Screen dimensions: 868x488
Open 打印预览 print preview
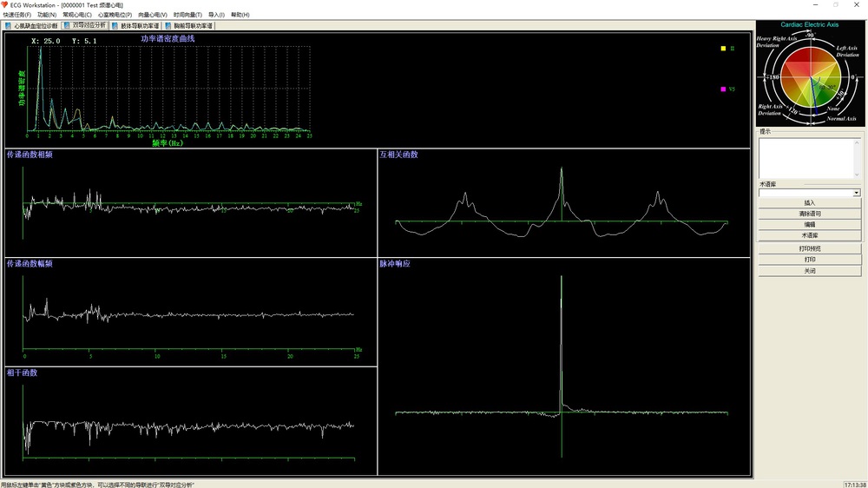810,248
